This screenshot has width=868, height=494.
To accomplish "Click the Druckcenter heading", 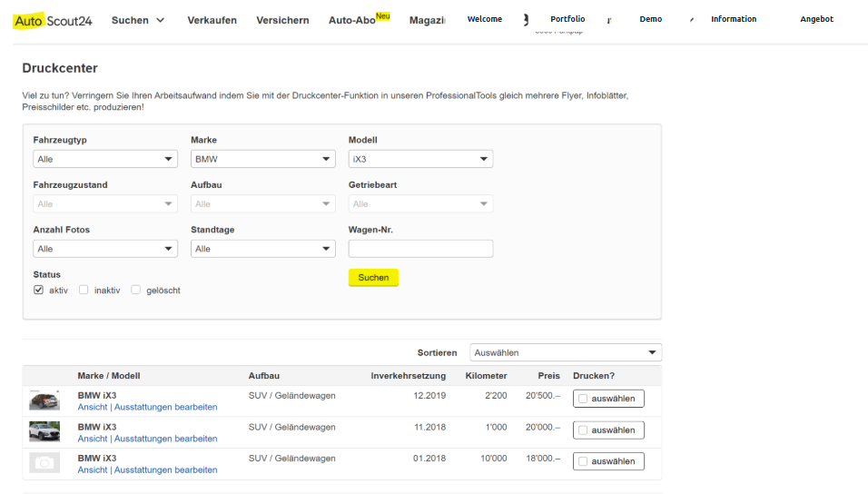I will coord(60,68).
